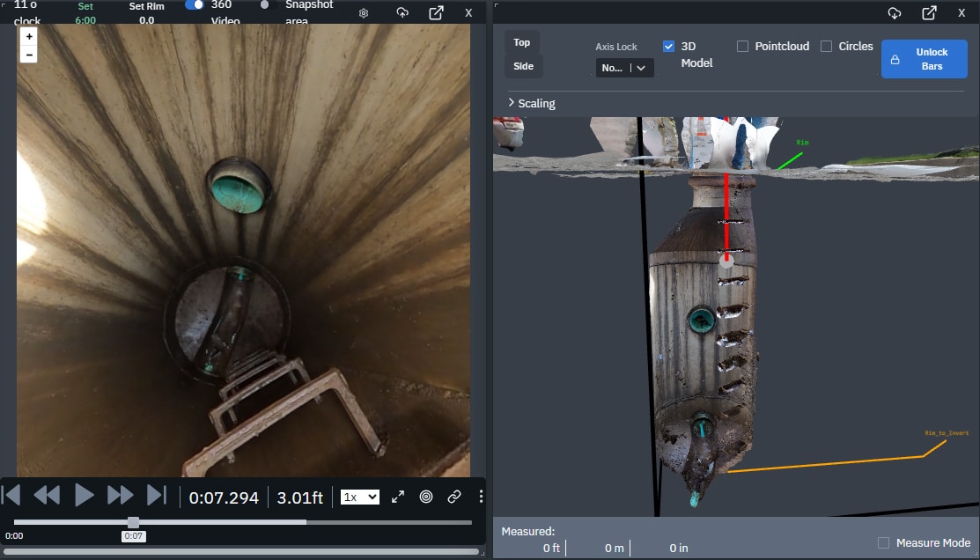The width and height of the screenshot is (980, 560).
Task: Click the fast-forward double-arrow icon
Action: pos(120,496)
